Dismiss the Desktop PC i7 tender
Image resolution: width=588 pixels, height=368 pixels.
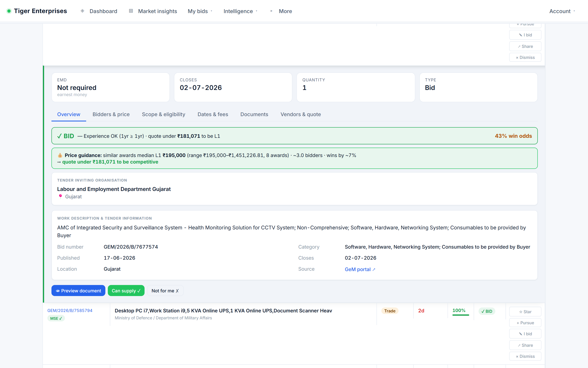coord(525,356)
